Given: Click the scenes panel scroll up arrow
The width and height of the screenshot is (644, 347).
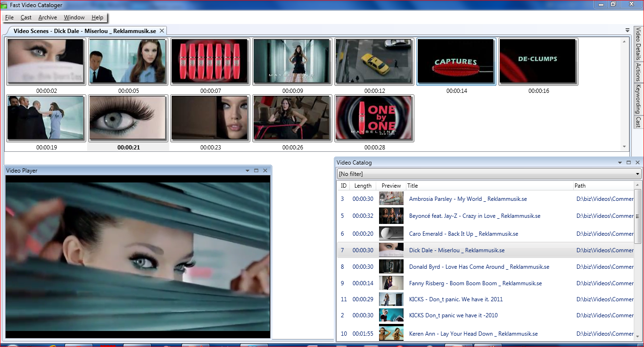Looking at the screenshot, I should (625, 41).
